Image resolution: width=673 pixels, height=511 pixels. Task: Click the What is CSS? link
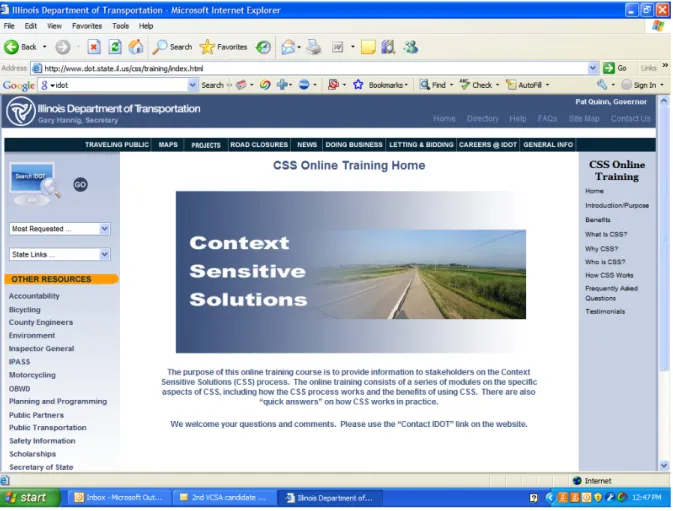coord(606,234)
